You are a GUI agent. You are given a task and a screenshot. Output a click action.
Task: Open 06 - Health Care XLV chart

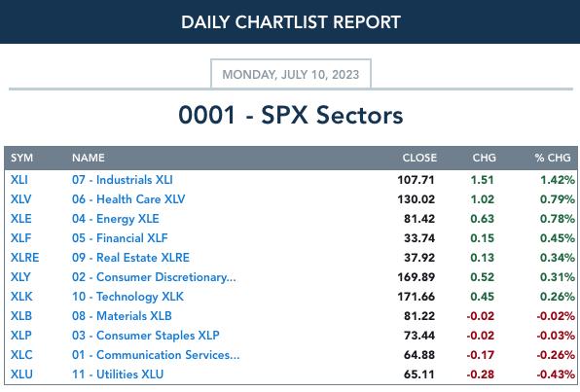point(128,199)
